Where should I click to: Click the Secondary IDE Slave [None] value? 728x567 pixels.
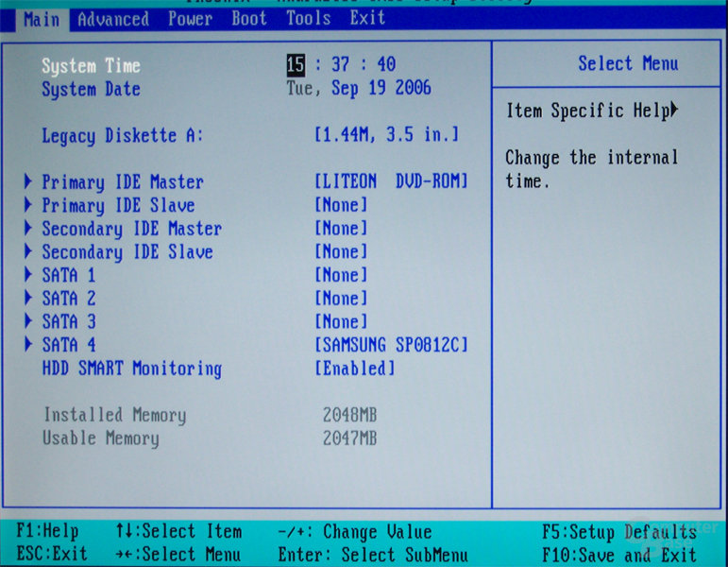341,251
